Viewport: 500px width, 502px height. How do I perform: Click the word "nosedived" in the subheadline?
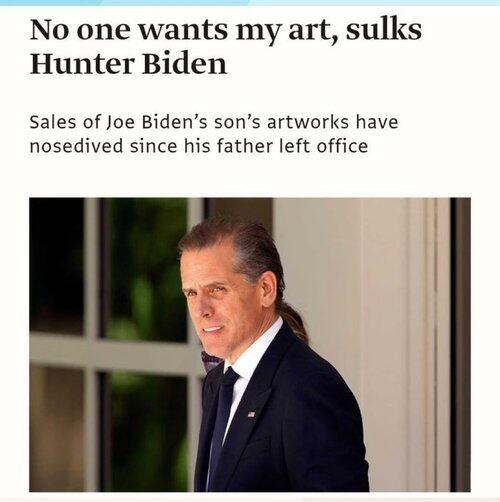(76, 146)
